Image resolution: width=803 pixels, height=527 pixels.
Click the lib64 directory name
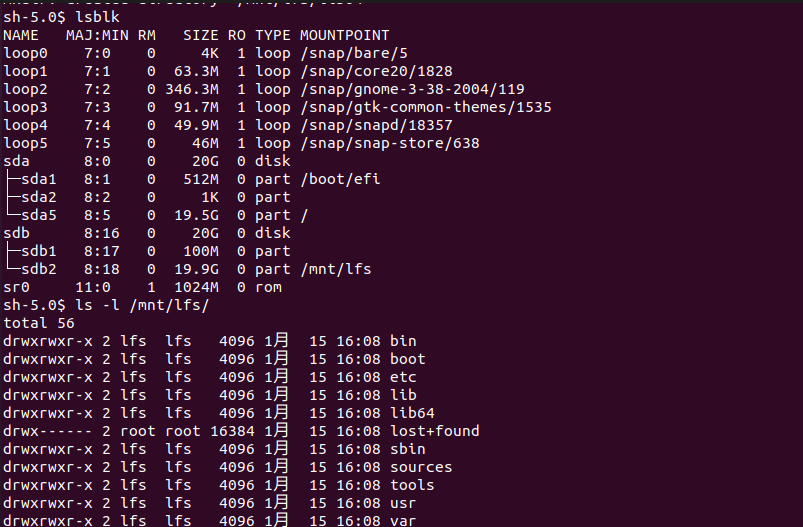click(412, 413)
